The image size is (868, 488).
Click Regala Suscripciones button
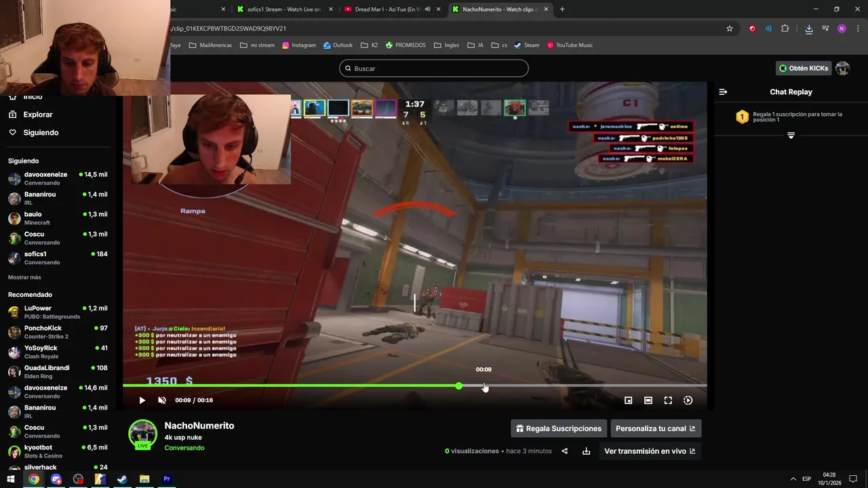[x=559, y=428]
